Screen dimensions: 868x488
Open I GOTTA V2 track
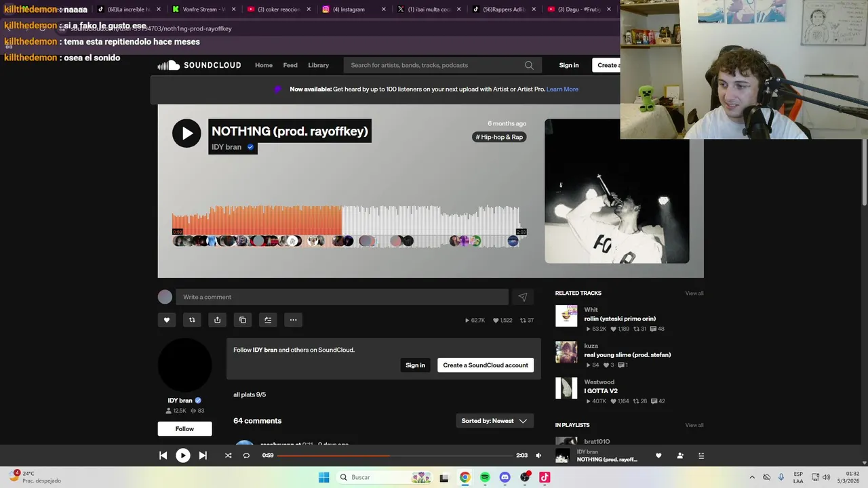pyautogui.click(x=601, y=391)
